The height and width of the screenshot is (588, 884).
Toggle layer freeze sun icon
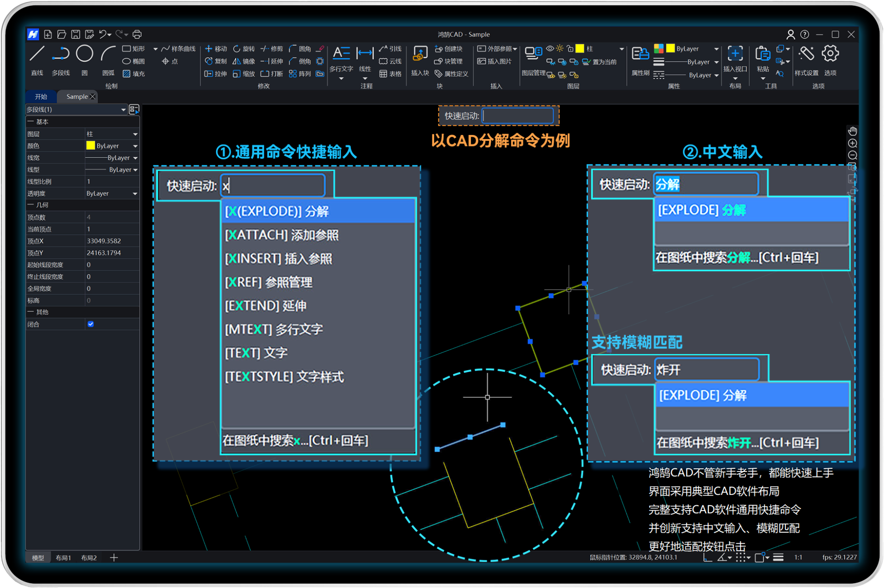point(560,48)
